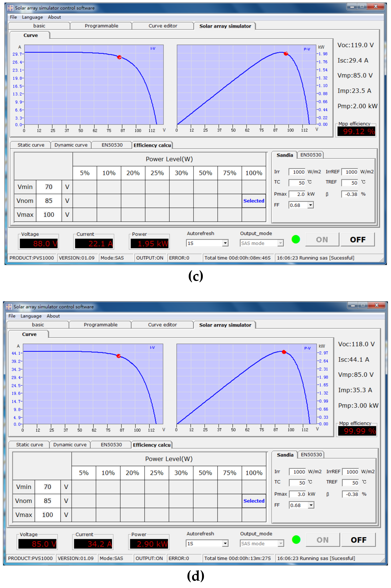The width and height of the screenshot is (391, 588).
Task: Click β -0.38 input in top window
Action: tap(350, 194)
